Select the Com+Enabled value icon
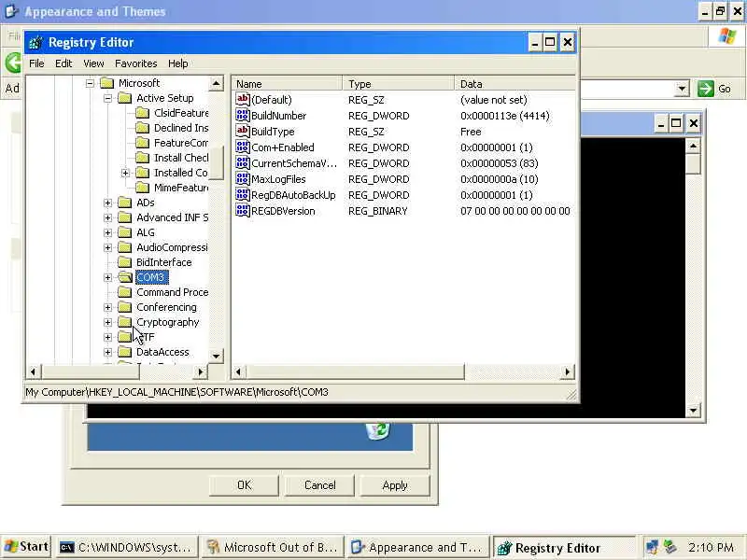The width and height of the screenshot is (747, 560). point(243,147)
